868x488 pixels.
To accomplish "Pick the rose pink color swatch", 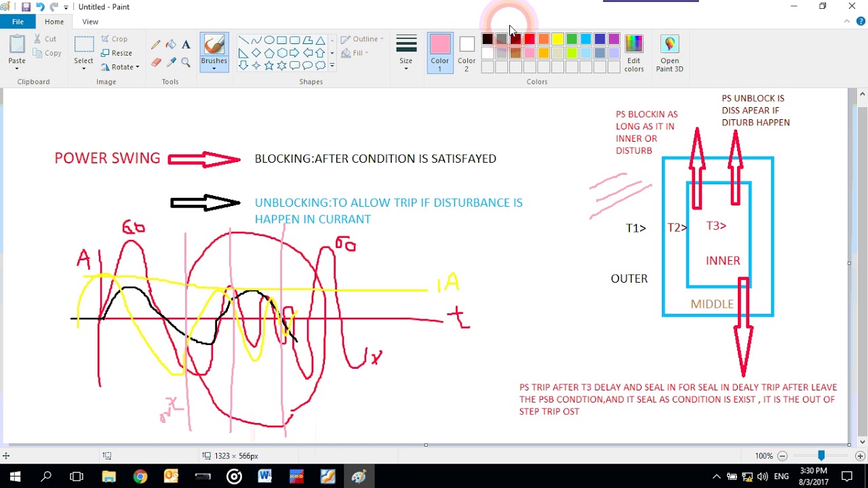I will pyautogui.click(x=530, y=53).
